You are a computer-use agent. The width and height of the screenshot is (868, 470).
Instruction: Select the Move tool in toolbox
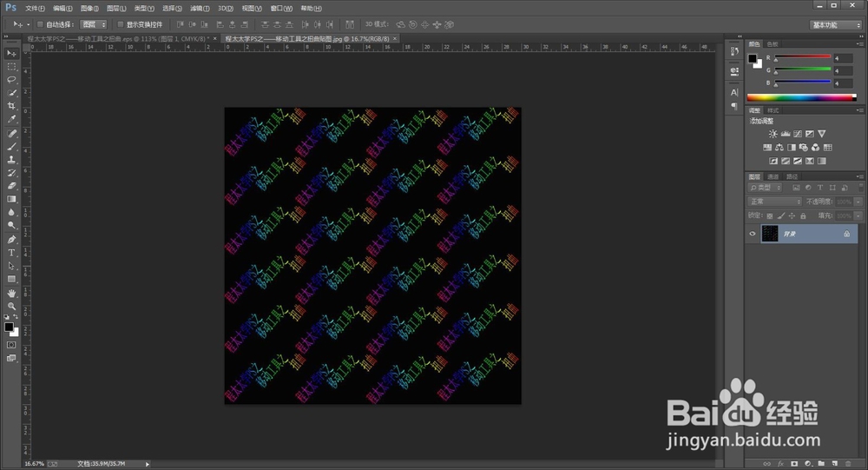(11, 53)
